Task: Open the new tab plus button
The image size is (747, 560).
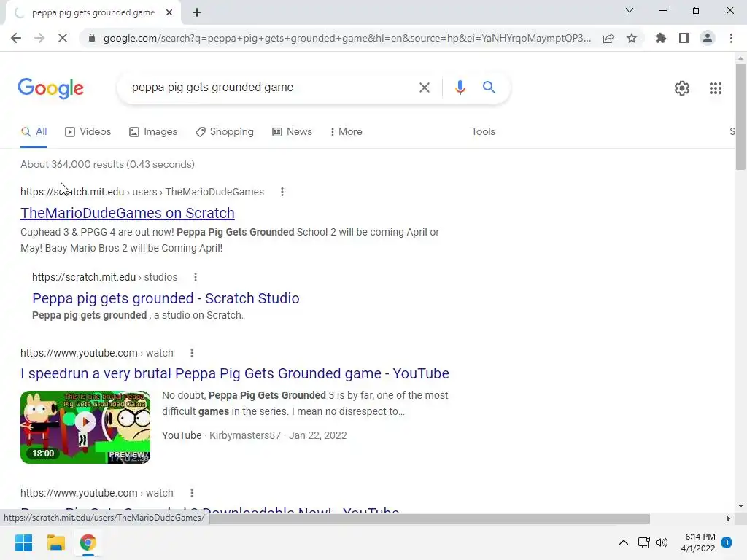Action: [197, 13]
